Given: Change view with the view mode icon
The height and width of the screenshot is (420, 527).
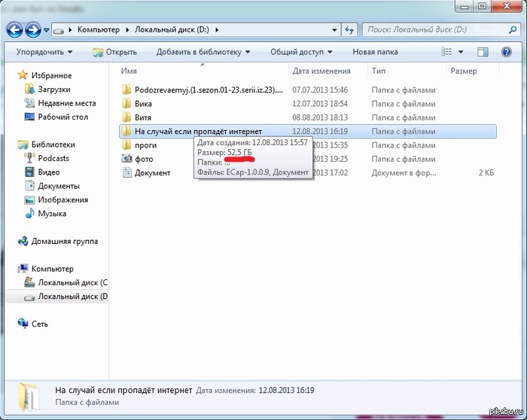Looking at the screenshot, I should click(x=446, y=52).
